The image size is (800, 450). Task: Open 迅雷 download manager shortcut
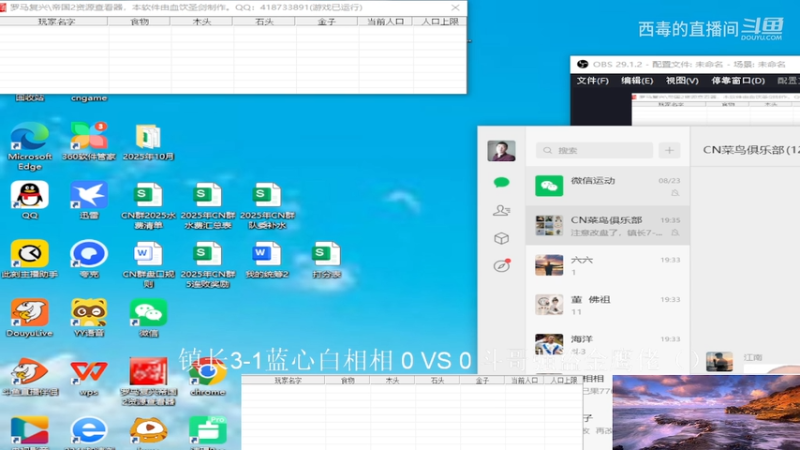pos(89,200)
